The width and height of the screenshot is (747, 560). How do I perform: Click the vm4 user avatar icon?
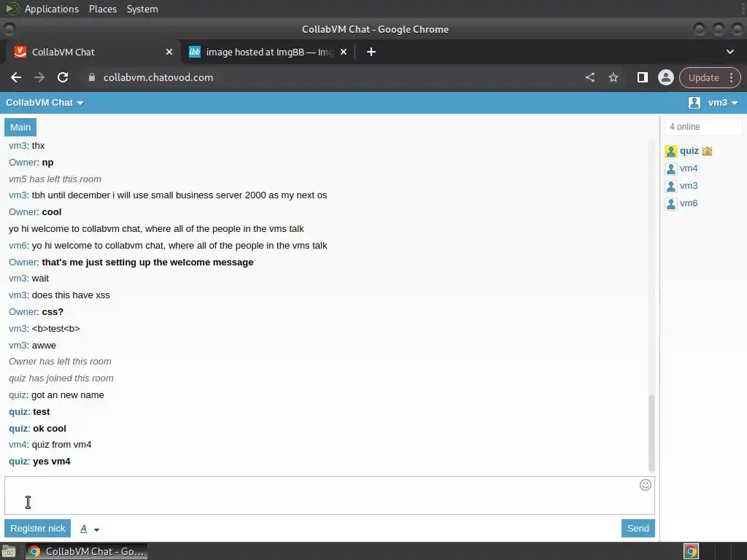(x=671, y=169)
